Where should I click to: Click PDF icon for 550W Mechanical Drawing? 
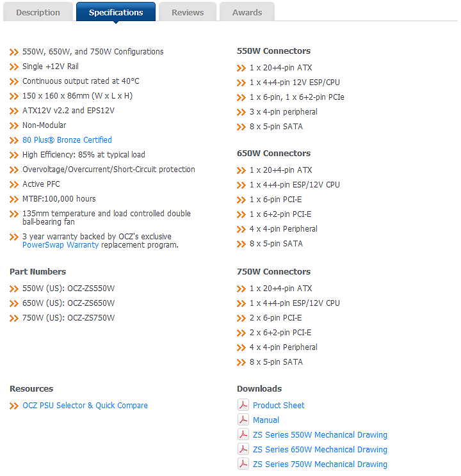coord(243,434)
